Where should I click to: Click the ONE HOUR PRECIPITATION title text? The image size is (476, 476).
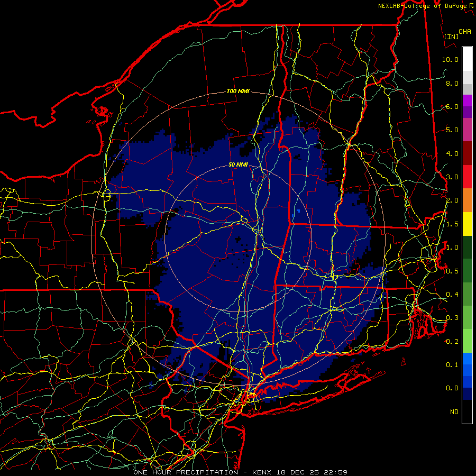click(186, 472)
